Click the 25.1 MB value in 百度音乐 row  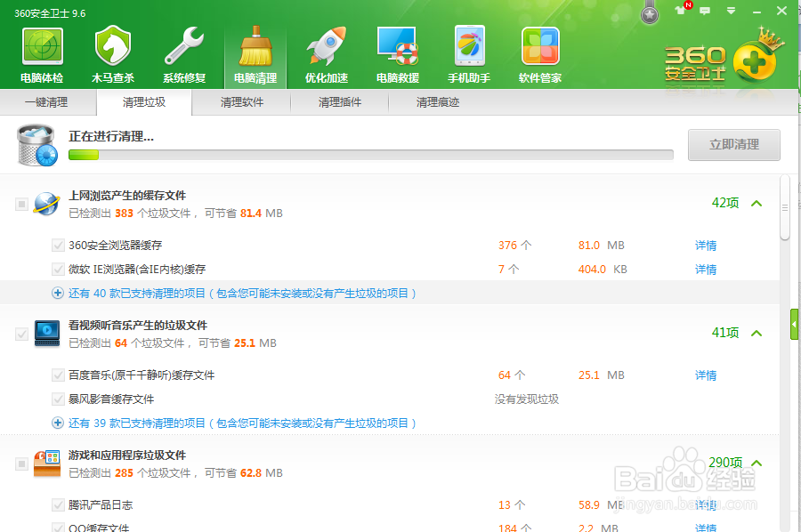pos(602,375)
